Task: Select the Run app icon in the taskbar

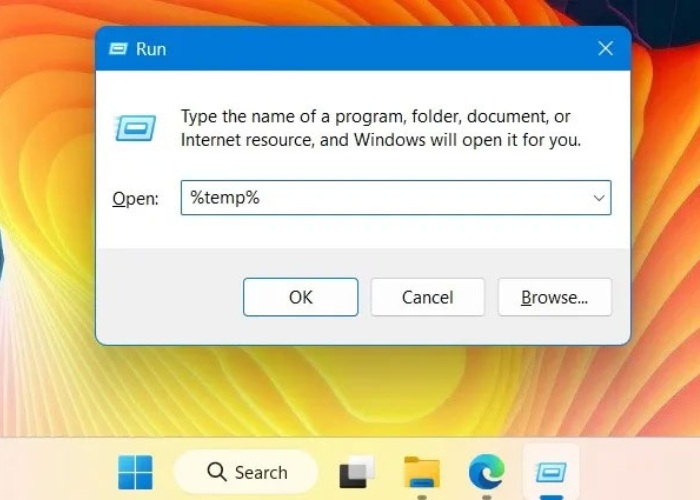Action: pos(551,472)
